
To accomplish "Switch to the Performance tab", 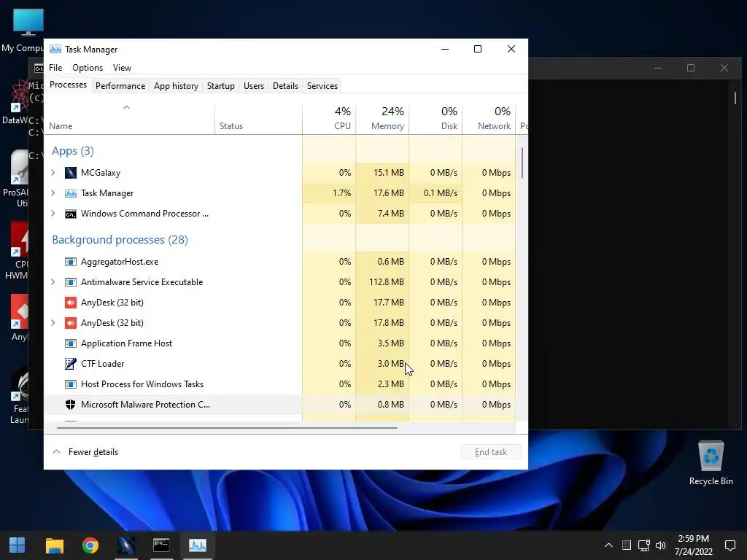I will click(120, 86).
